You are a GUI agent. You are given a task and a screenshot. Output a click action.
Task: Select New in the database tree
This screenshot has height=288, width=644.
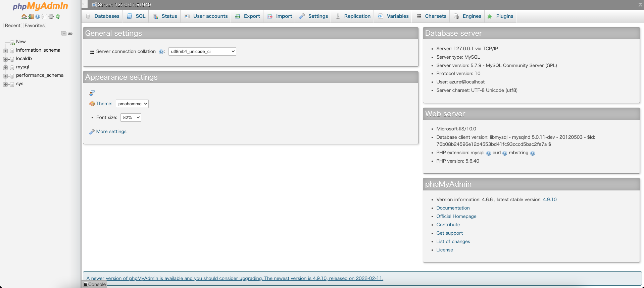pos(21,42)
